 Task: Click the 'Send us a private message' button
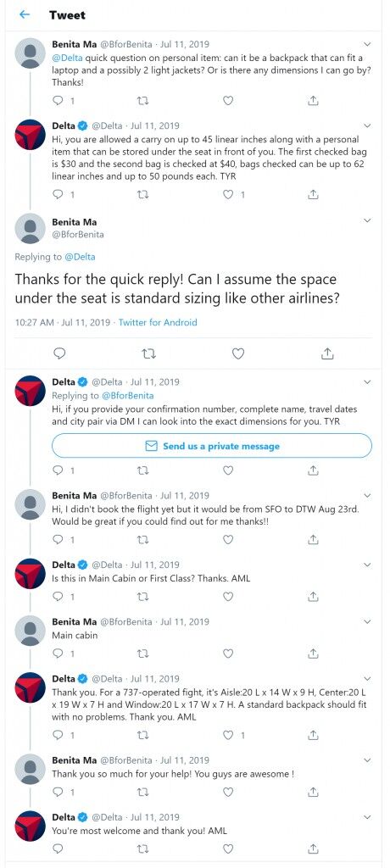212,446
